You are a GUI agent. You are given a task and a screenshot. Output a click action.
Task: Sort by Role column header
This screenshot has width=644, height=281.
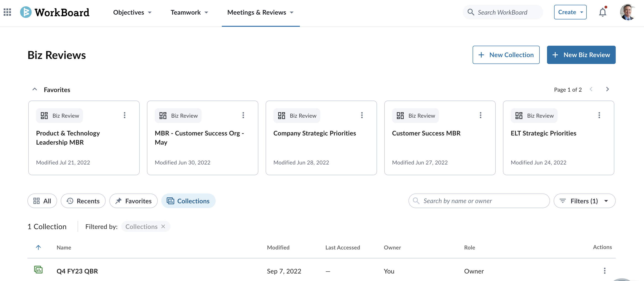[x=469, y=247]
